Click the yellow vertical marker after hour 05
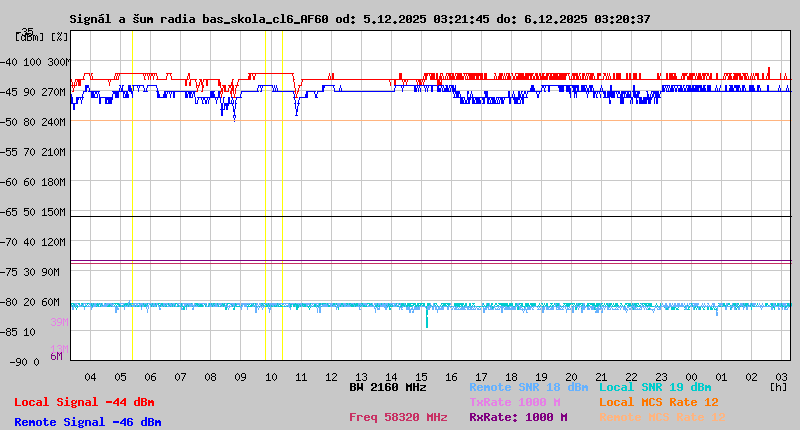 132,200
